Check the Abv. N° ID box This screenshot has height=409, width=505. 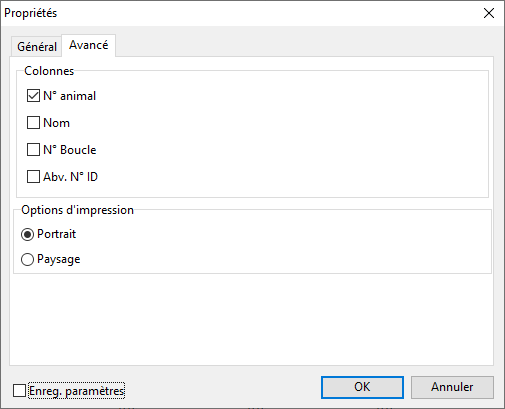(x=33, y=177)
